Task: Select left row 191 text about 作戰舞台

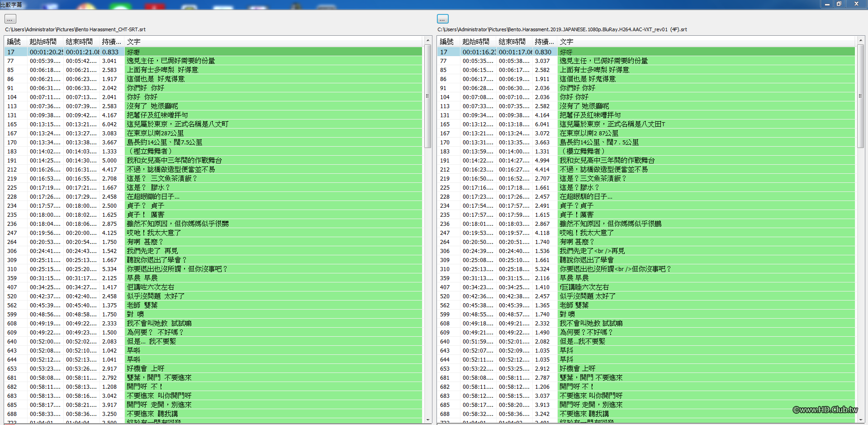Action: (x=213, y=160)
